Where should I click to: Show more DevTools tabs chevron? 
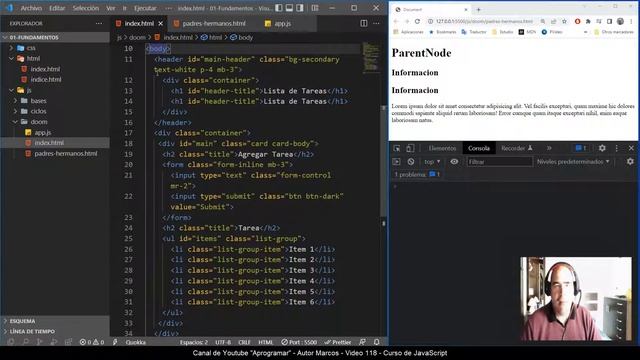pyautogui.click(x=549, y=148)
